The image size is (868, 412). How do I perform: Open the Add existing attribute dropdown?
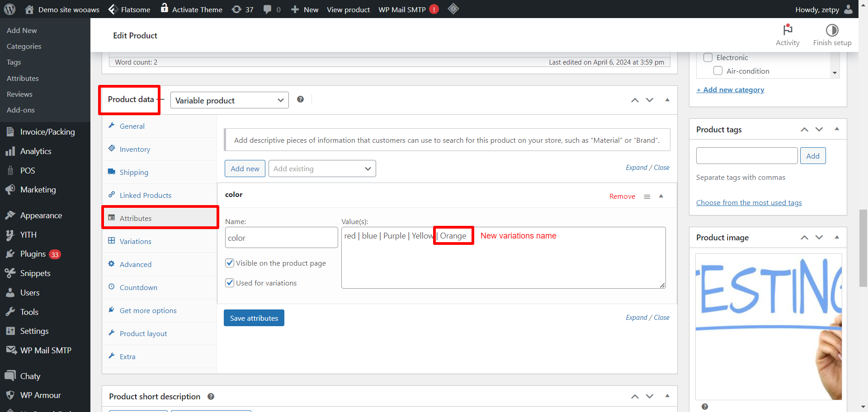point(322,169)
